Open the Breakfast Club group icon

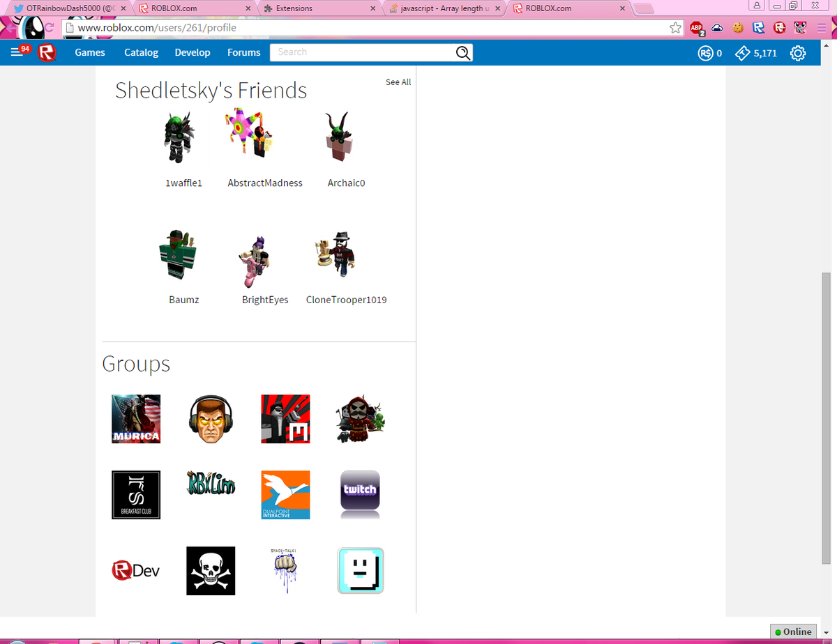[136, 495]
